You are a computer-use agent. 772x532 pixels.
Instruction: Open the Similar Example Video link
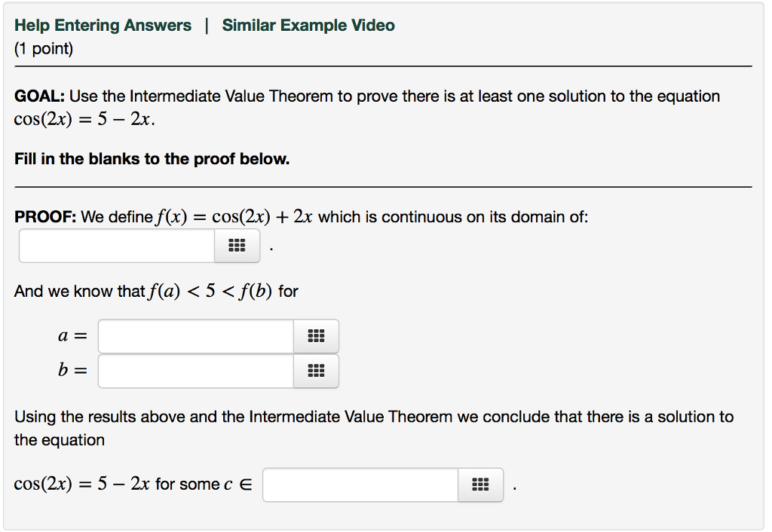308,25
